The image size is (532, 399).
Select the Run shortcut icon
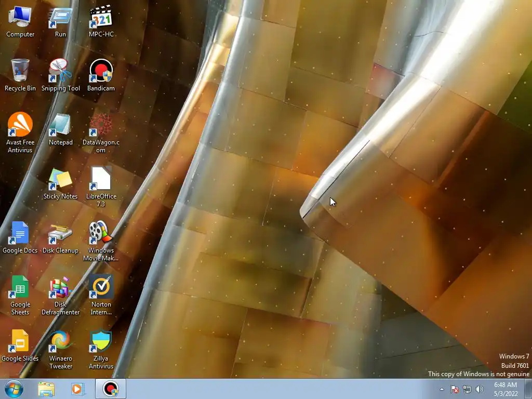tap(60, 21)
